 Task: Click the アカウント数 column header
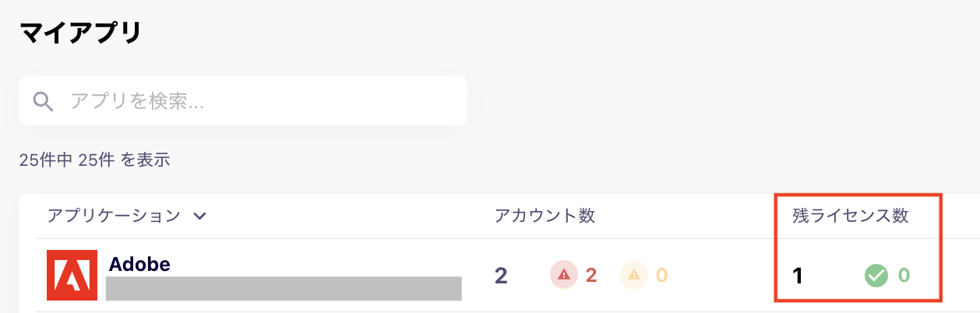pos(545,216)
